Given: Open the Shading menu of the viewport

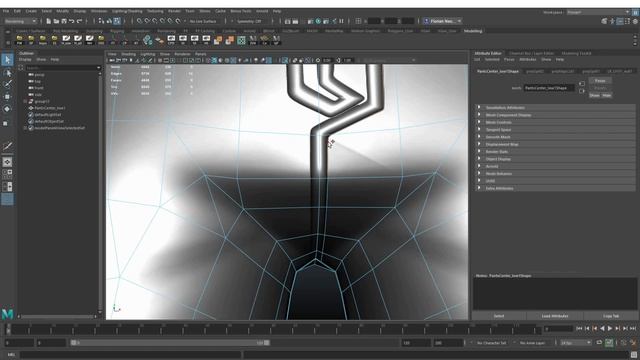Looking at the screenshot, I should (128, 54).
